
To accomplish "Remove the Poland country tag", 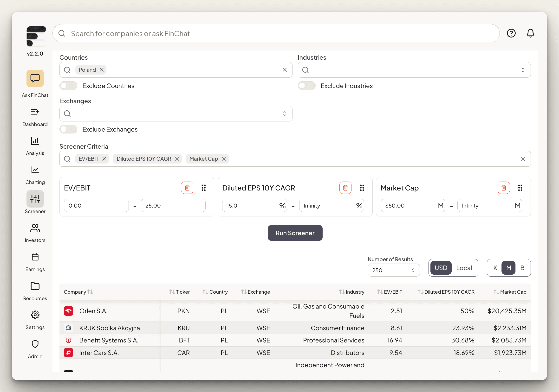I will tap(102, 70).
